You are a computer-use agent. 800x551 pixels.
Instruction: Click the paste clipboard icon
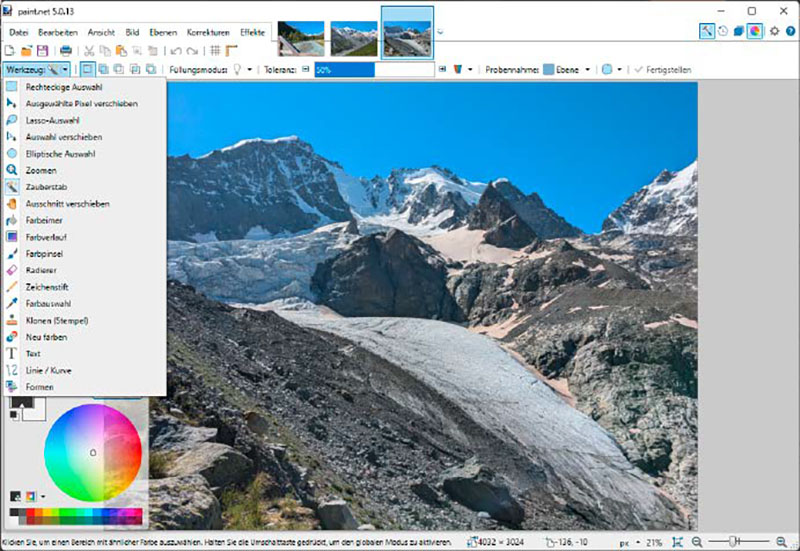121,51
